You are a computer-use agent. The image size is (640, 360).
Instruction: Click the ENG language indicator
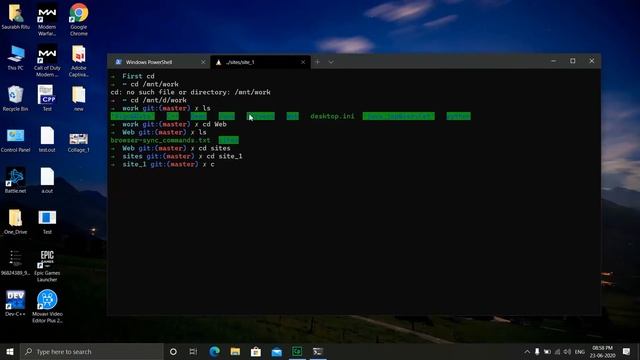click(580, 352)
